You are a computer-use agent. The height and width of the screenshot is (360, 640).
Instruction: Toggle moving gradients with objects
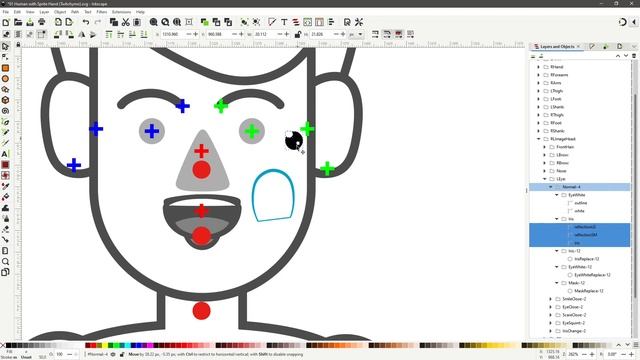tap(398, 34)
